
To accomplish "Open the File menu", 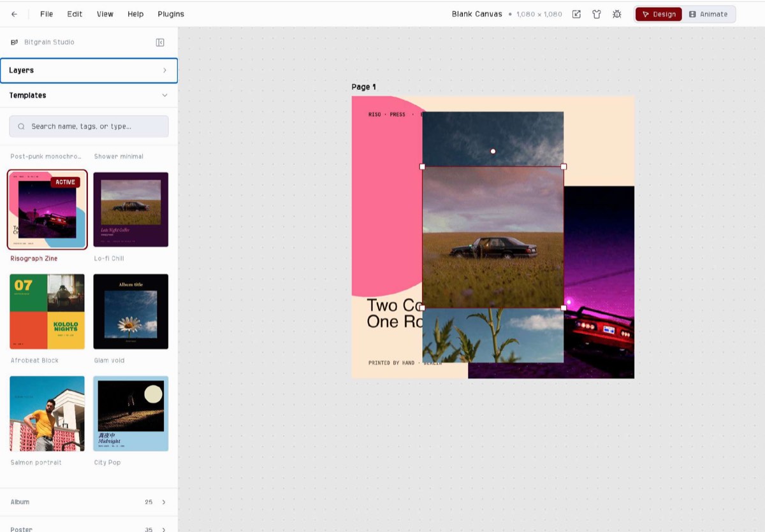I will point(47,14).
